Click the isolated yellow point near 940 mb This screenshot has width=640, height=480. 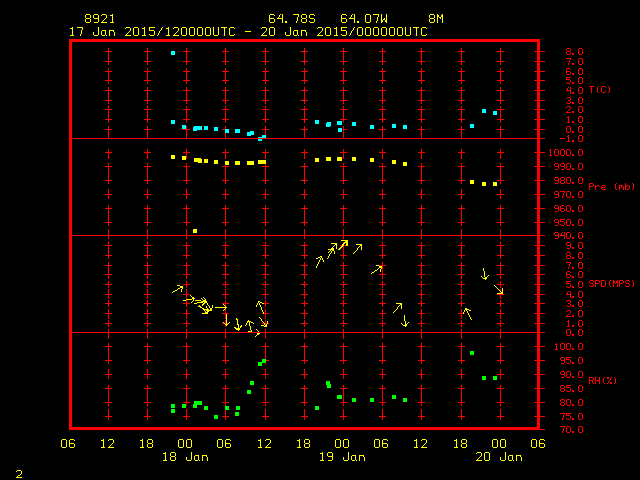195,231
